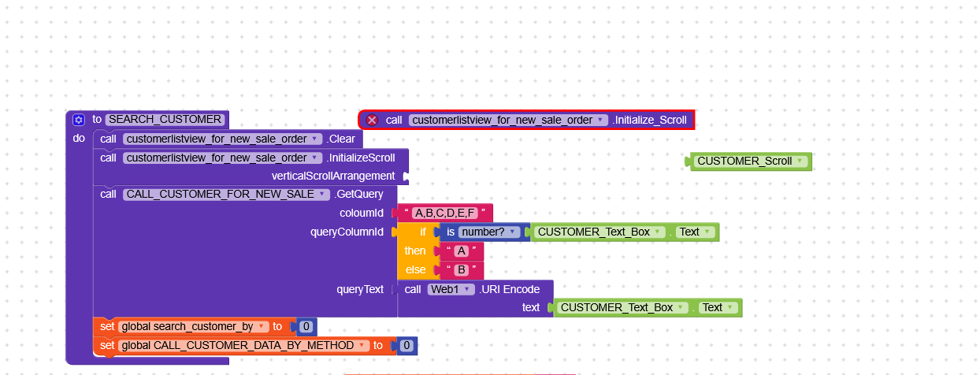Edit the SEARCH_CUSTOMER procedure name
The image size is (980, 375).
coord(165,120)
